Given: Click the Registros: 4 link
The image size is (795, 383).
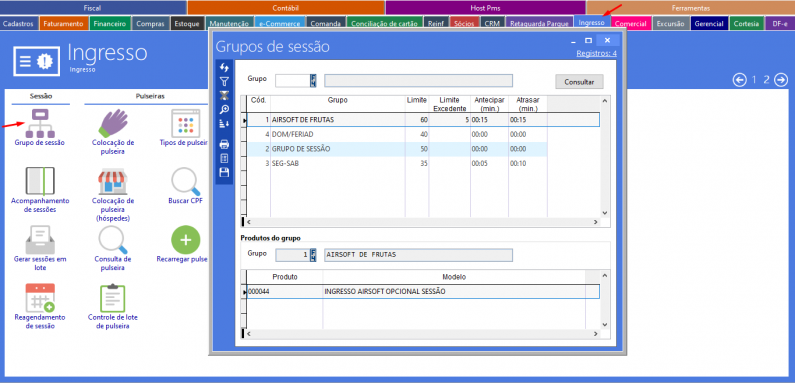Looking at the screenshot, I should pyautogui.click(x=596, y=53).
